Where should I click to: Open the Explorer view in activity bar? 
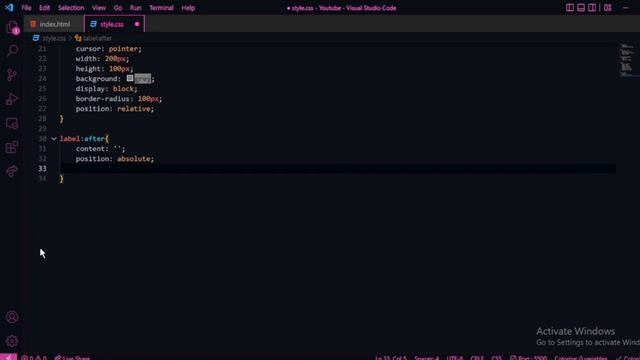tap(12, 28)
